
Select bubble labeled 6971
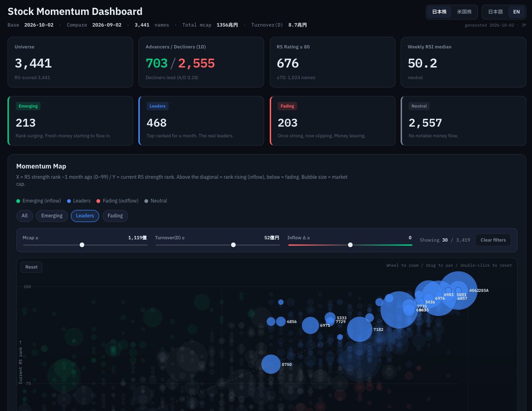tap(310, 325)
